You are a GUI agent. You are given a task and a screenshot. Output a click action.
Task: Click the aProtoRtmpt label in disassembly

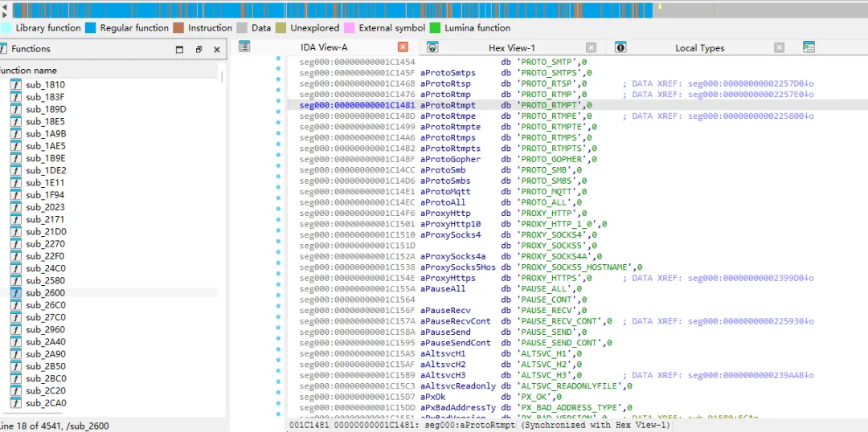(x=448, y=105)
